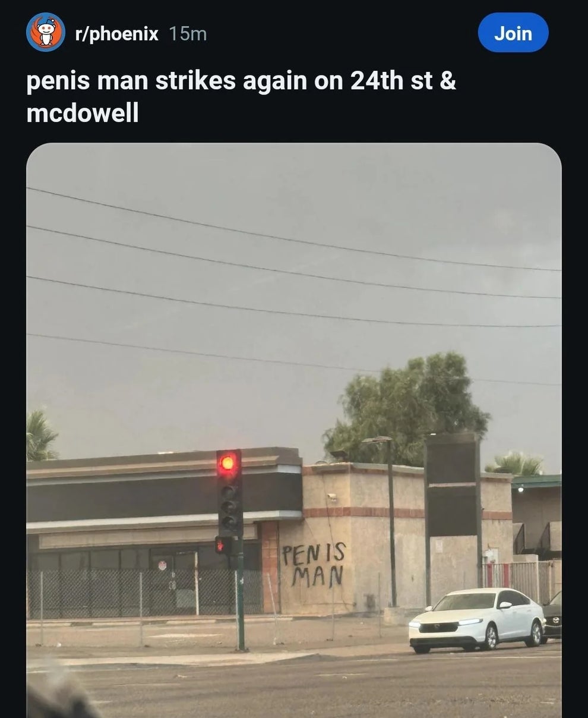The image size is (588, 718).
Task: Open the post title about 24th st & mcdowell
Action: [x=241, y=96]
